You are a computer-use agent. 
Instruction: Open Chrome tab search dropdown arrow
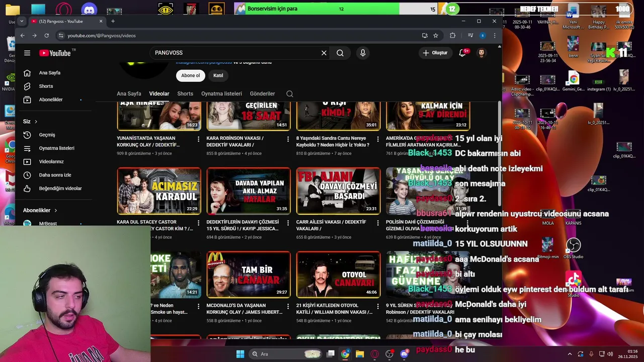[x=21, y=21]
